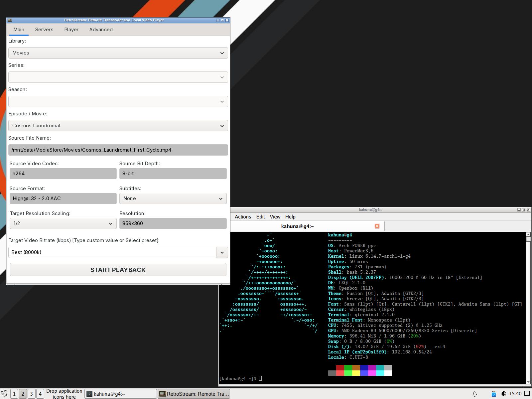Maximize the qterminal window
532x399 pixels.
524,210
